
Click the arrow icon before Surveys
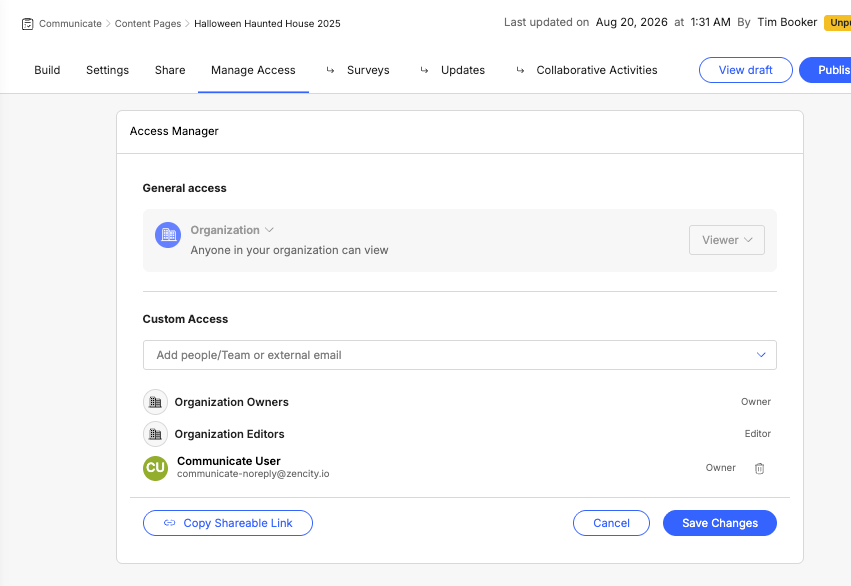click(x=330, y=70)
